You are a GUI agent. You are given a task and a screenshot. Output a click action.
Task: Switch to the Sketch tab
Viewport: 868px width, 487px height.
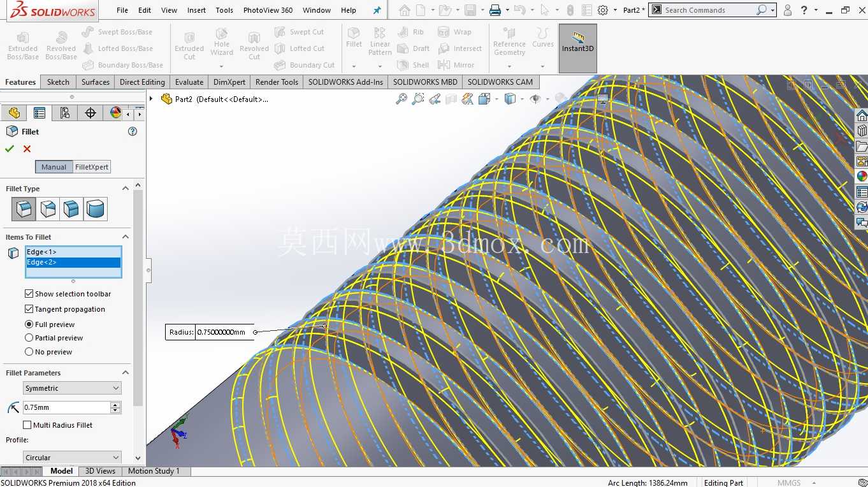pos(58,82)
